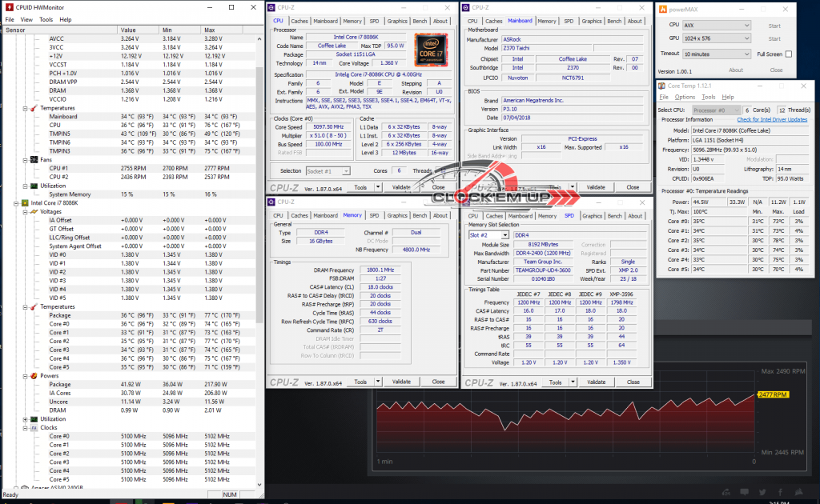The width and height of the screenshot is (820, 504).
Task: Expand the lower Utilization node under Intel Core i7
Action: pyautogui.click(x=25, y=419)
